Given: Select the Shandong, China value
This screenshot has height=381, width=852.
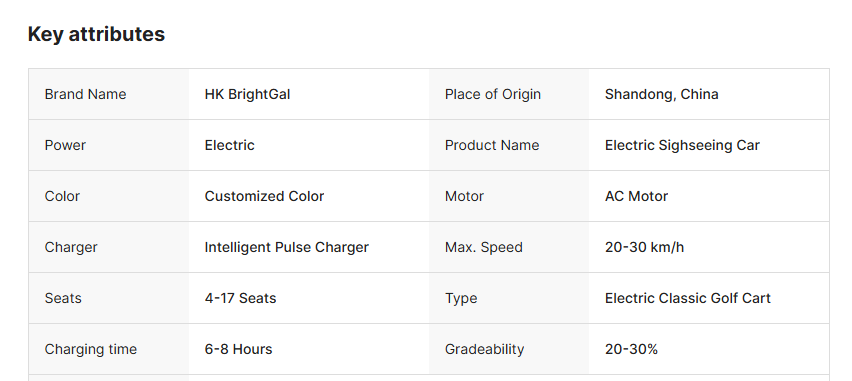Looking at the screenshot, I should (661, 94).
